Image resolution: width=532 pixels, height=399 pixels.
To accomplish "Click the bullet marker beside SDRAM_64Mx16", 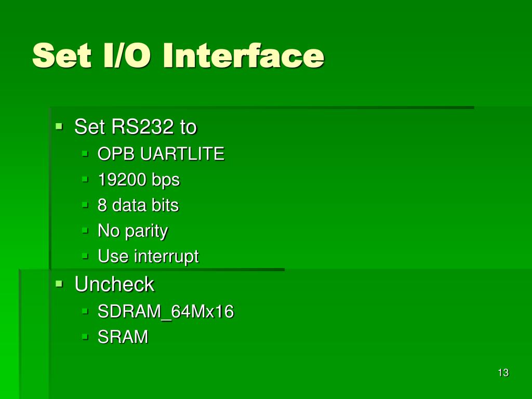I will [85, 311].
